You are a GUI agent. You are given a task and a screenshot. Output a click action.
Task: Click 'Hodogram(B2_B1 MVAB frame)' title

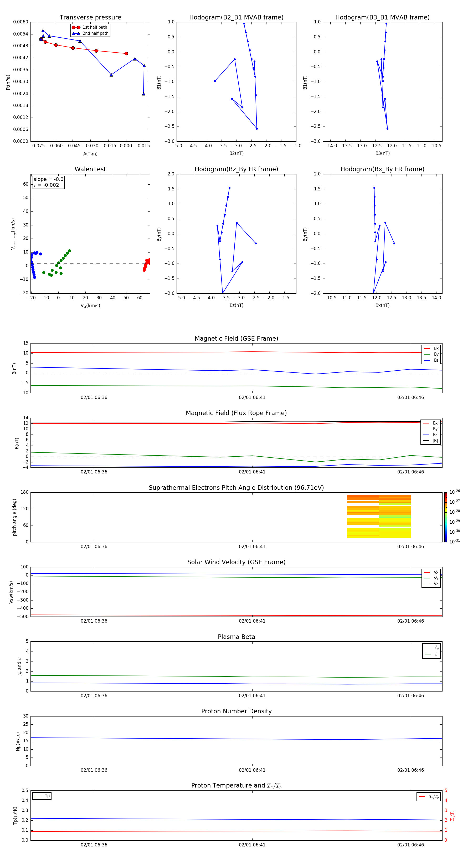(236, 18)
